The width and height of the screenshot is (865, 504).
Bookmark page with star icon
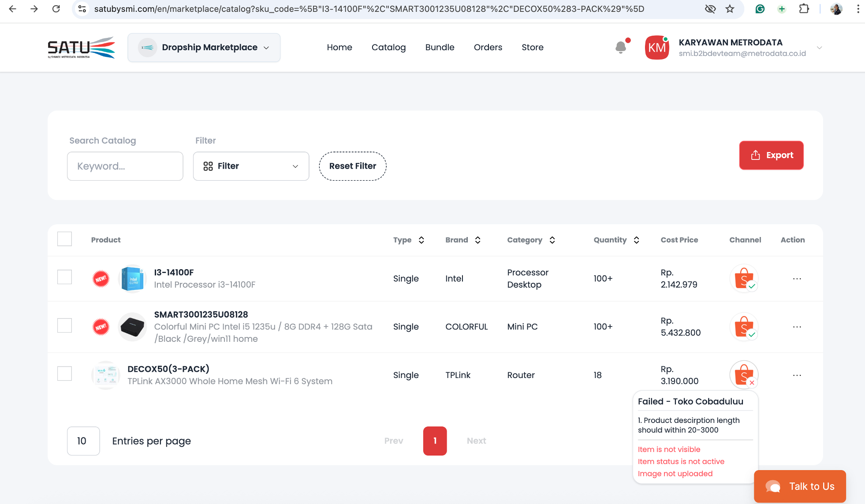[730, 9]
